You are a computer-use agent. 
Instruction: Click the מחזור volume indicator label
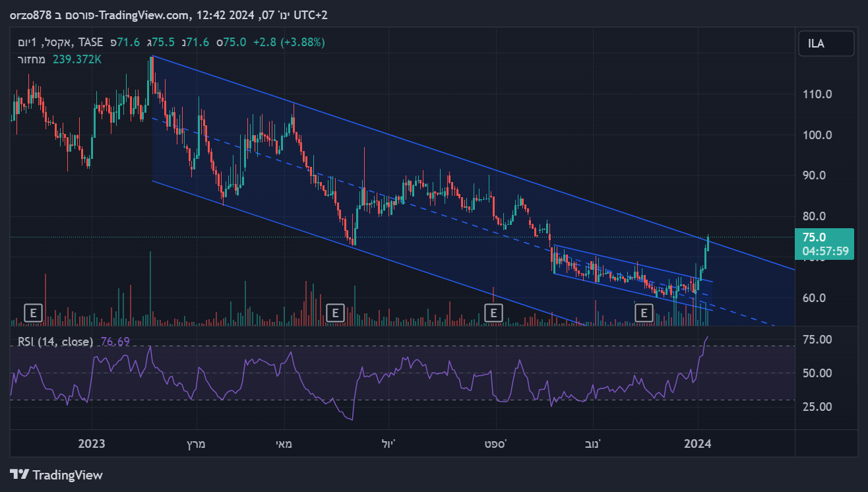30,59
